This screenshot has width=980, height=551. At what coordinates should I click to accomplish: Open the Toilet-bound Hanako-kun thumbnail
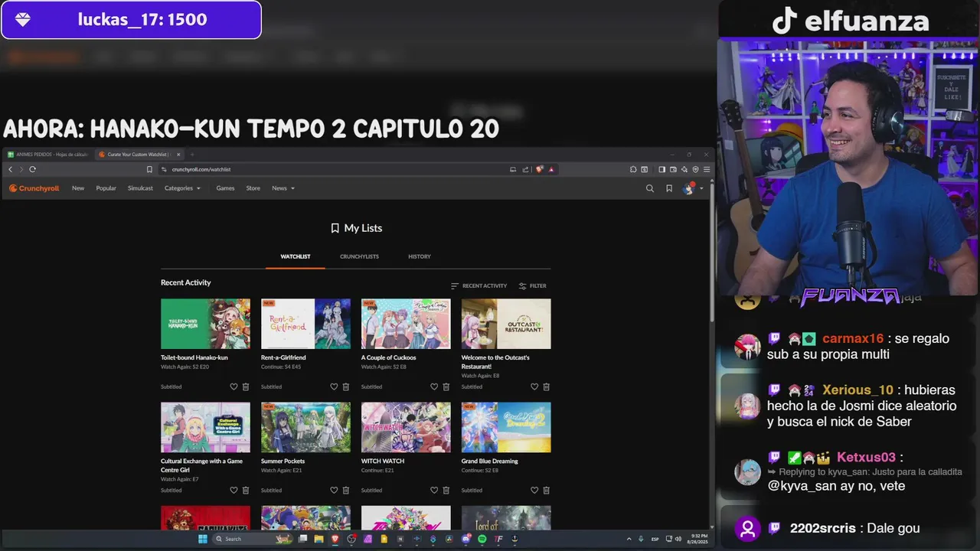coord(205,324)
